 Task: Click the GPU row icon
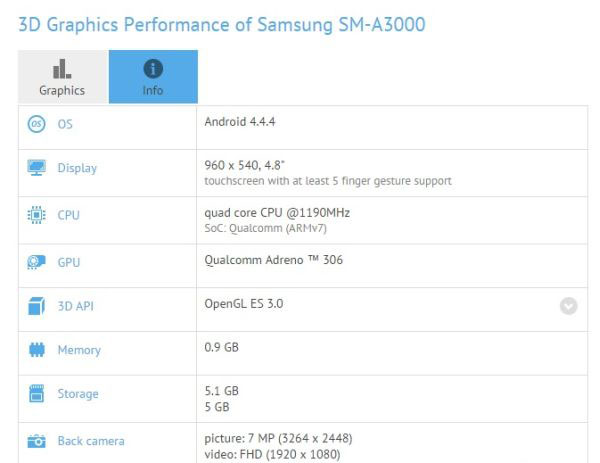(36, 262)
